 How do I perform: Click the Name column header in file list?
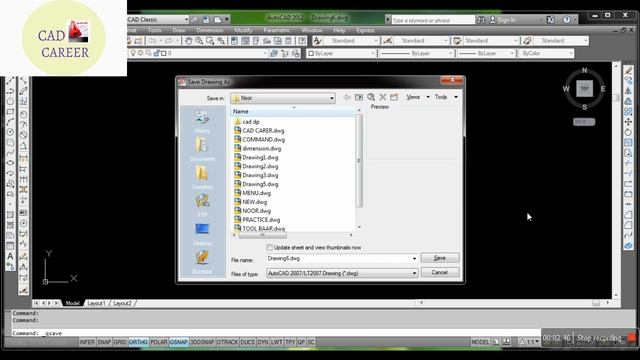[x=293, y=111]
